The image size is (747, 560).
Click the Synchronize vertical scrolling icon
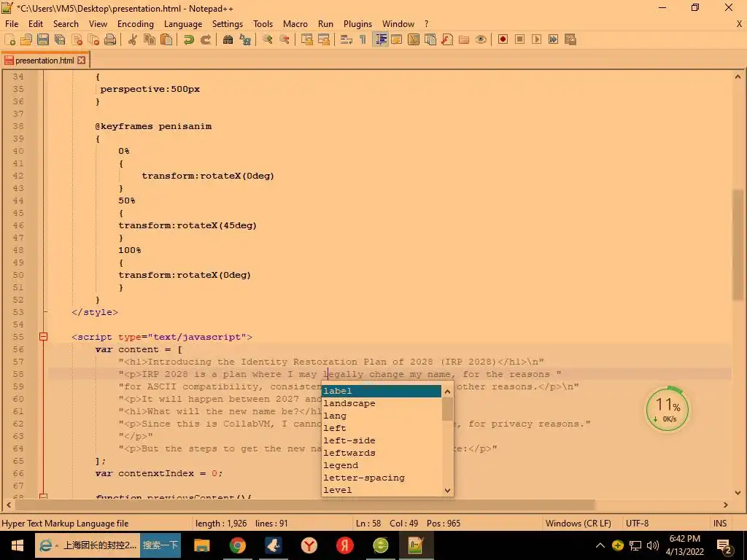tap(307, 39)
